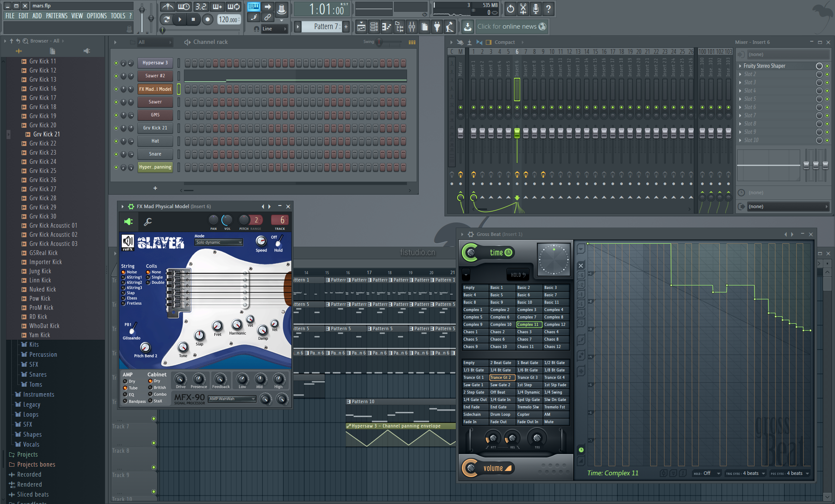Enable the countdown before recording icon
835x504 pixels.
(x=200, y=7)
